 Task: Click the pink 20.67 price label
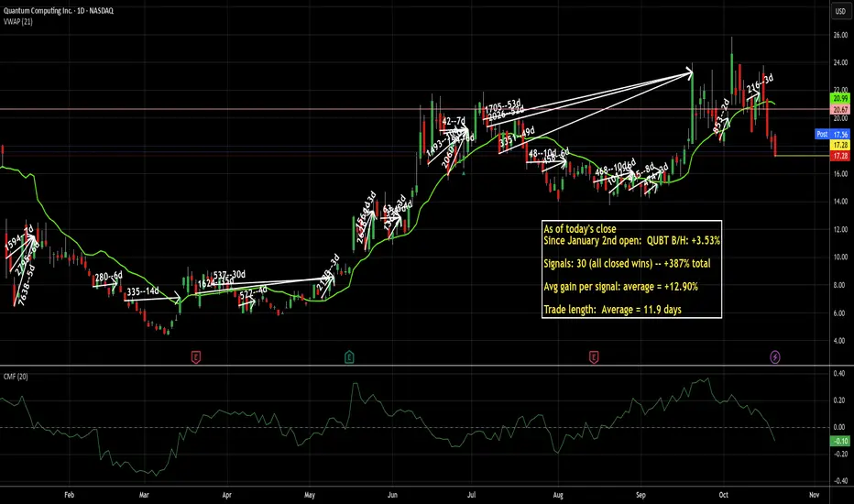click(x=840, y=110)
